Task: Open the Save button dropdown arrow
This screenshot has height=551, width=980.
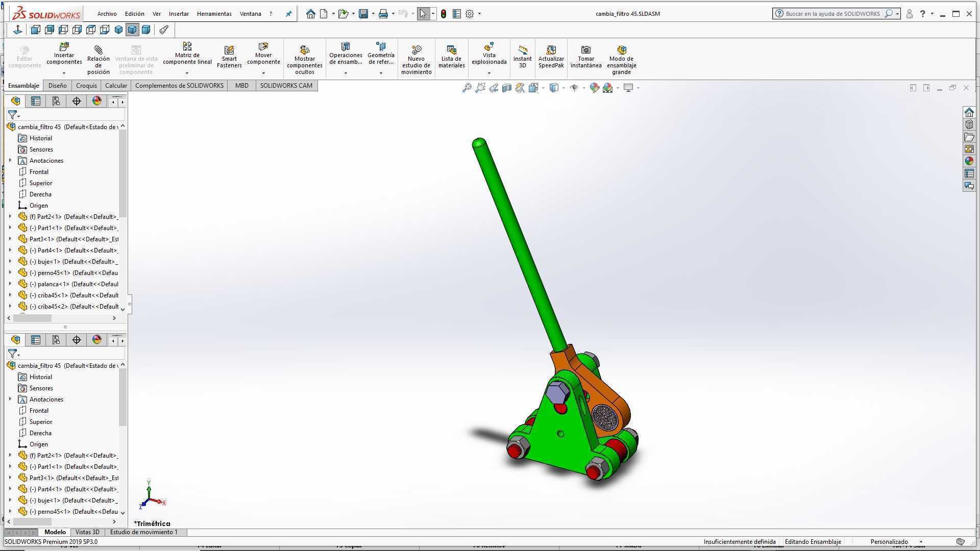Action: pyautogui.click(x=373, y=14)
